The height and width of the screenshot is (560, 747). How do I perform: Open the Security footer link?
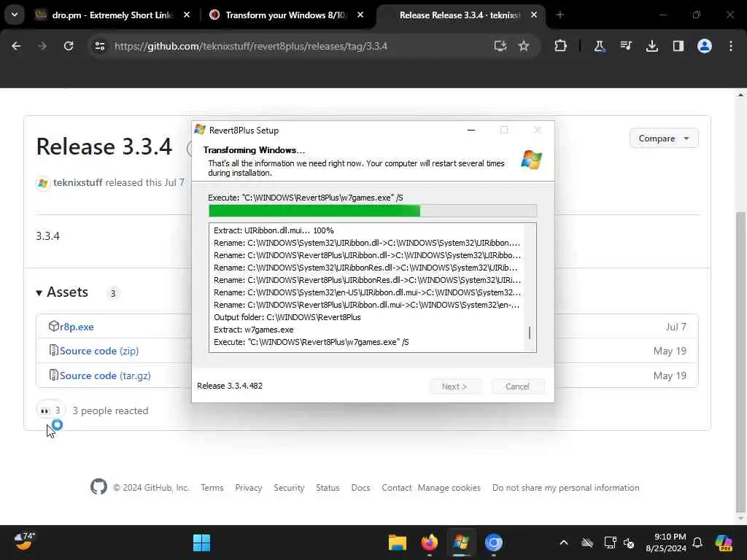[x=289, y=488]
